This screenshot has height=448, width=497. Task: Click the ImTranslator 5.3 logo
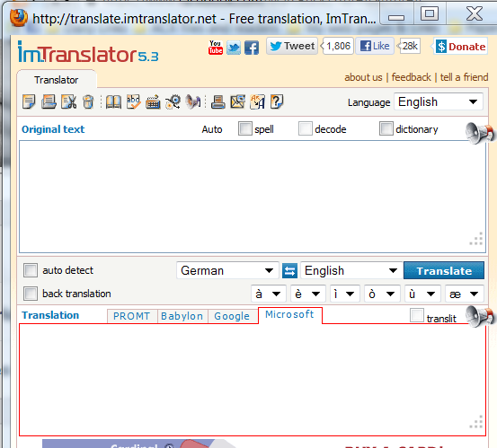pyautogui.click(x=88, y=52)
